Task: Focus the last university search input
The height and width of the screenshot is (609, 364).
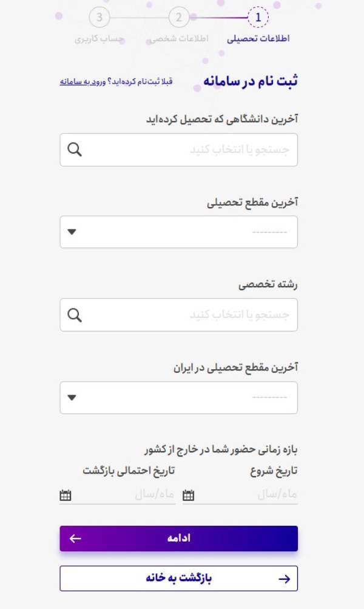Action: point(178,149)
